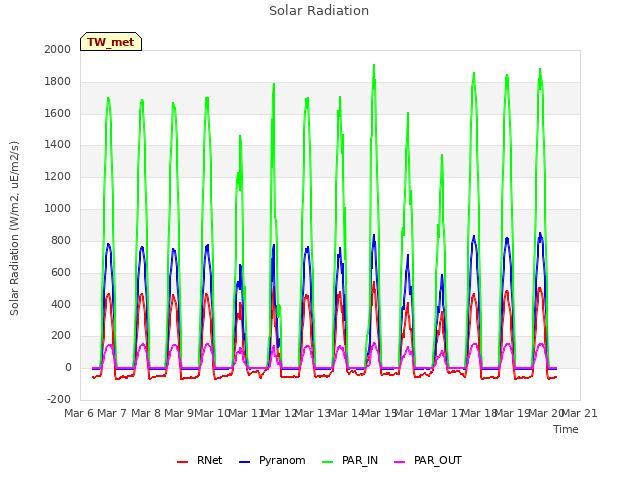Click the PAR_OUT legend label
This screenshot has height=480, width=640.
pyautogui.click(x=438, y=460)
